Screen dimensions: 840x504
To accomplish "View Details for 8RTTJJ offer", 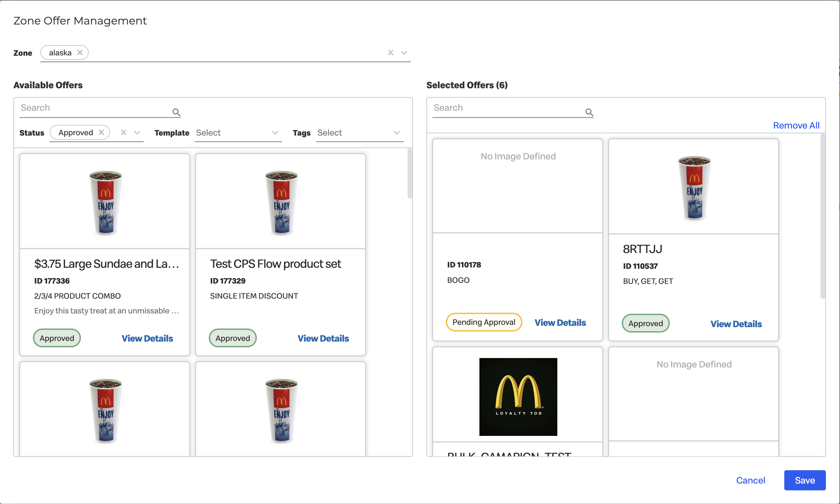I will pyautogui.click(x=736, y=324).
